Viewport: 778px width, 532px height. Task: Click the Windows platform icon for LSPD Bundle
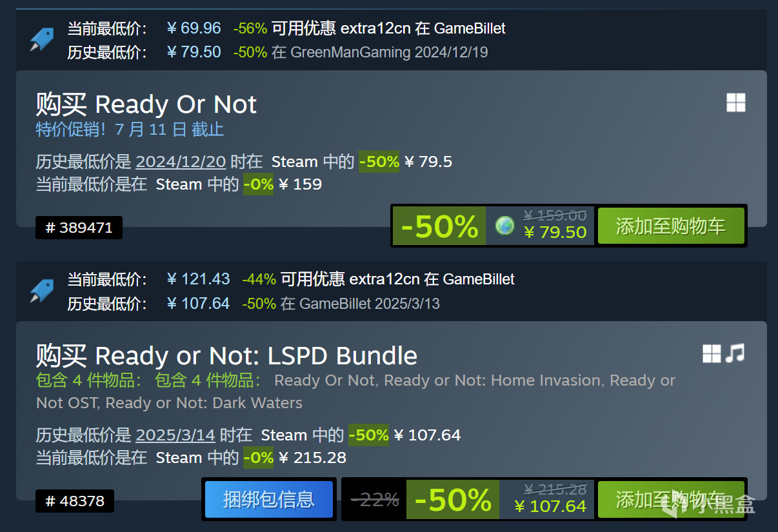[712, 353]
